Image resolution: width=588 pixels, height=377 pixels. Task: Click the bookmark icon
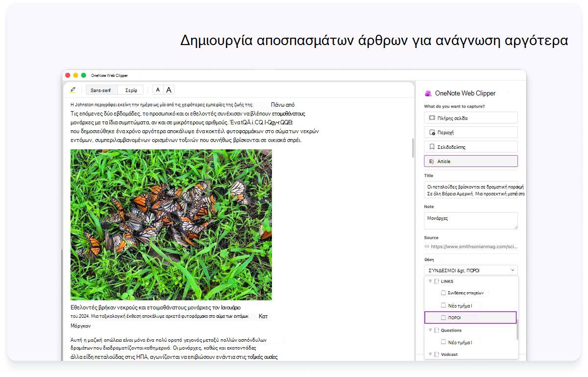coord(432,146)
